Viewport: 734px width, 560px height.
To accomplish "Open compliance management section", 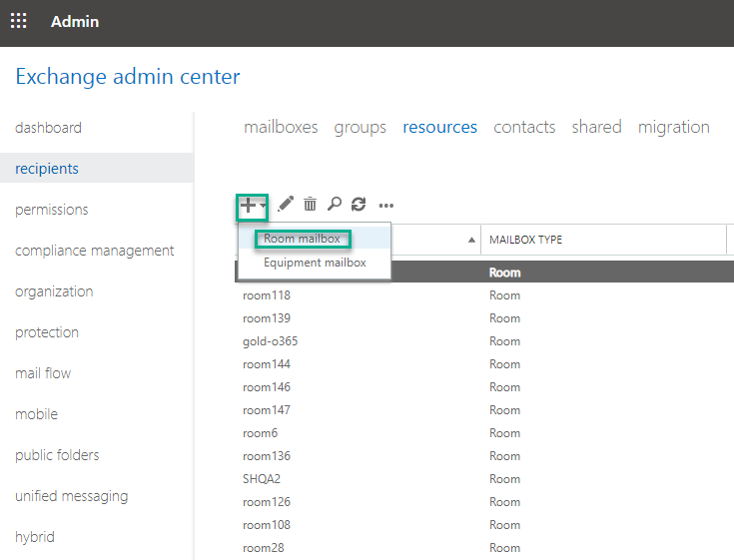I will [x=95, y=251].
